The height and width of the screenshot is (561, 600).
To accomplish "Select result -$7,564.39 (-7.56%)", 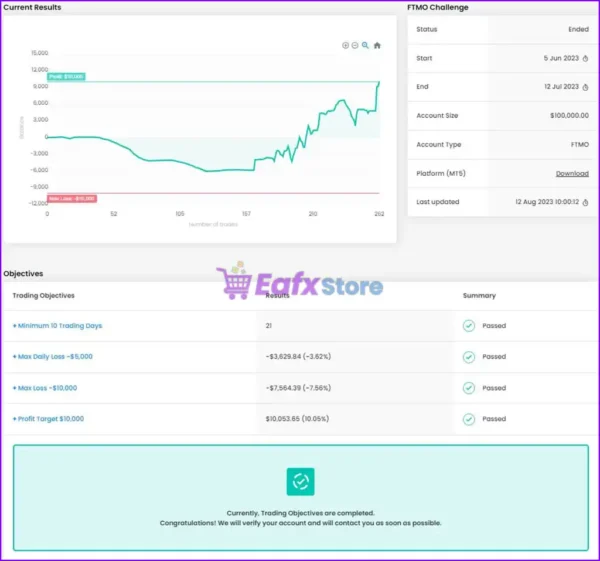I will [x=298, y=388].
